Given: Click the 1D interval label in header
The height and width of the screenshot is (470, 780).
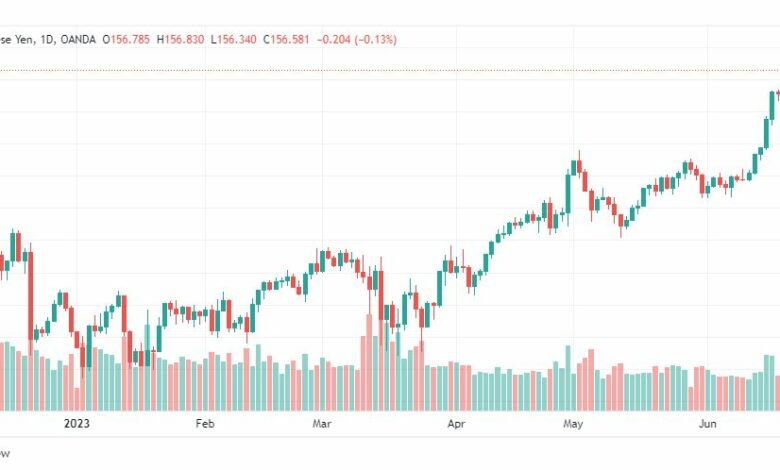Looking at the screenshot, I should point(47,39).
